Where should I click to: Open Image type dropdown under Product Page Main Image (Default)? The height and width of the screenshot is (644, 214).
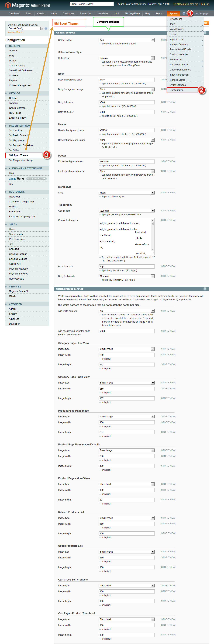pos(127,450)
